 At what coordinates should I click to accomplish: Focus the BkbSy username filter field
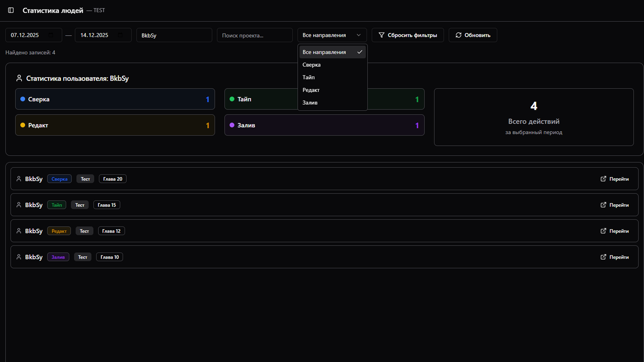[x=174, y=35]
